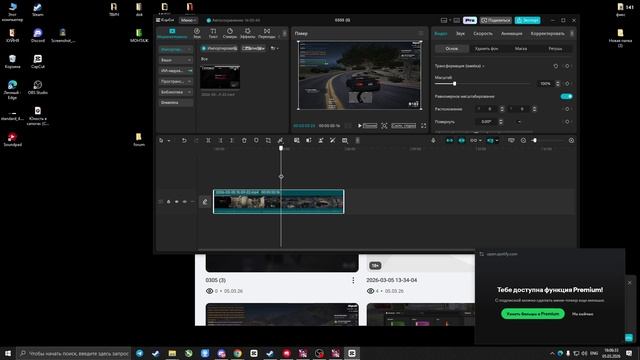Click the track cover edit icon
640x360 pixels.
point(205,202)
